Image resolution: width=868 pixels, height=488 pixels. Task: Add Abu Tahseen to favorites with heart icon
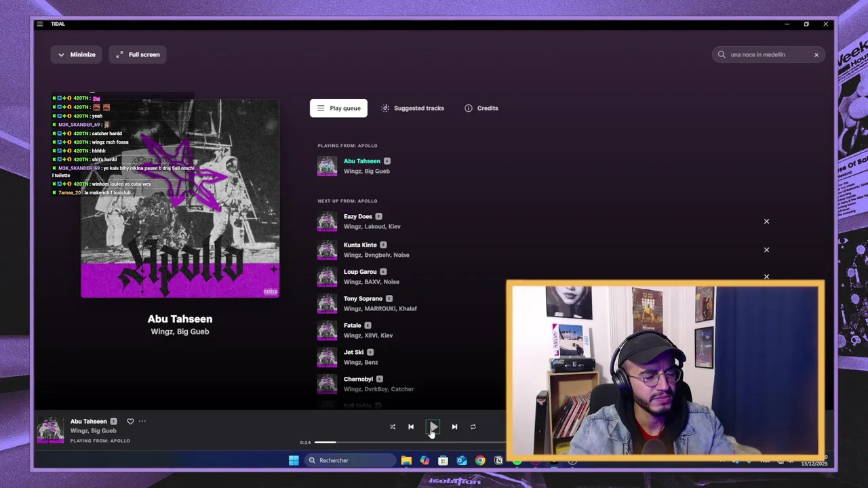coord(130,422)
